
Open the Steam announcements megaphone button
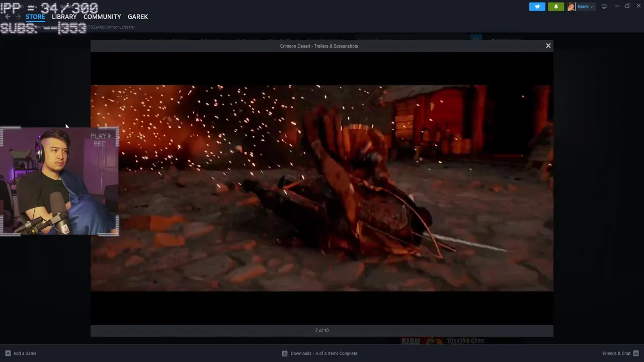[537, 7]
